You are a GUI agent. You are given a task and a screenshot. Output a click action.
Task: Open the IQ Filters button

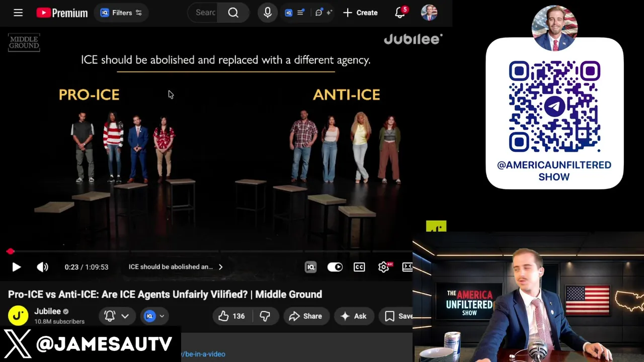click(x=121, y=13)
